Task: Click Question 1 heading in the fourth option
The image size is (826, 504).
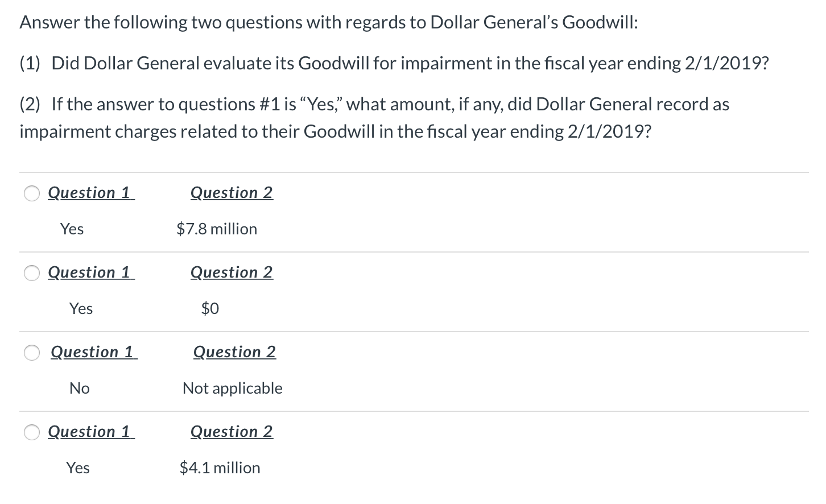Action: (x=90, y=431)
